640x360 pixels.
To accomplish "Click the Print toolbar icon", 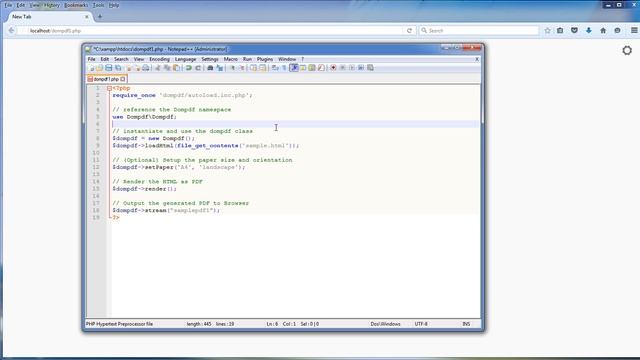I will click(146, 68).
